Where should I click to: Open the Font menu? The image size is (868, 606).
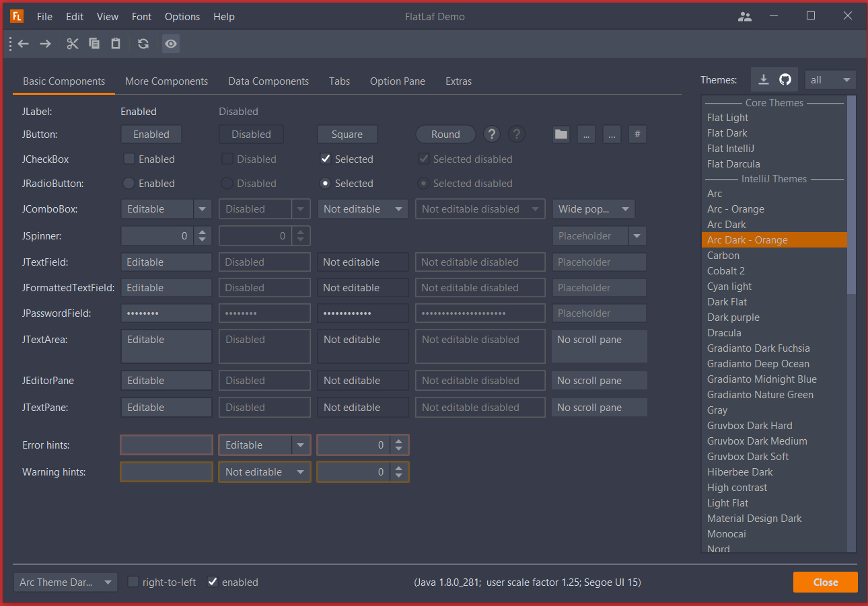click(141, 17)
